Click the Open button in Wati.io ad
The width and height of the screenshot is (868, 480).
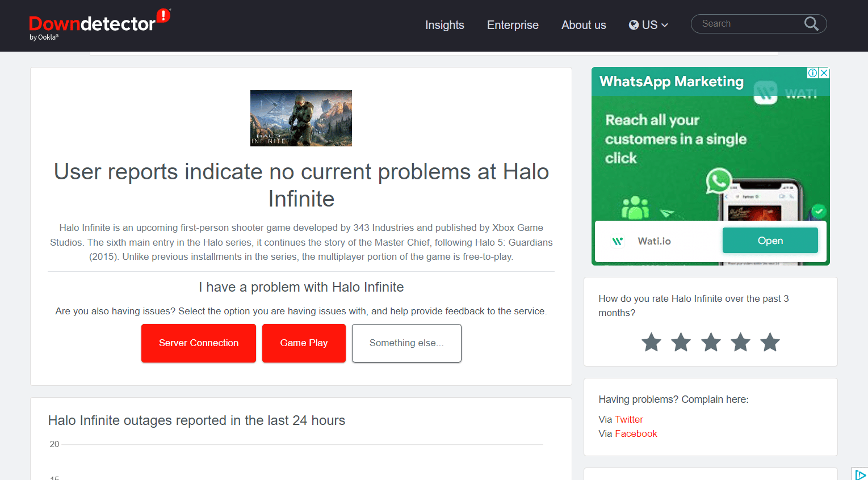(770, 241)
